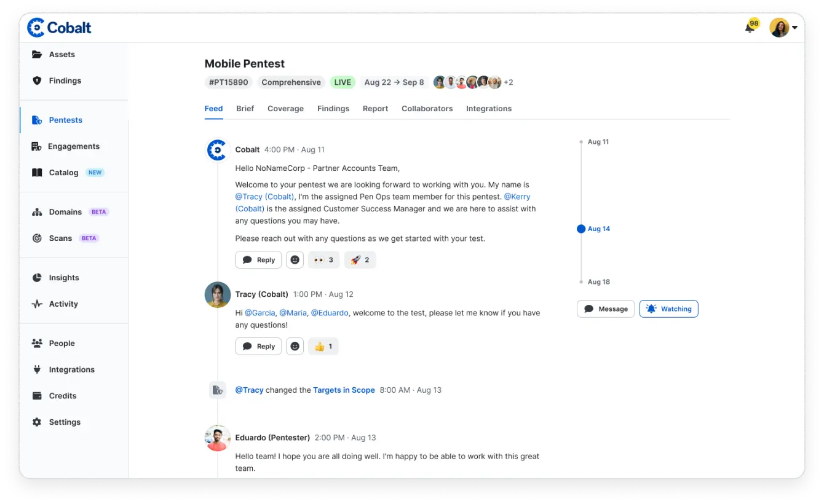824x504 pixels.
Task: Click the @Eduardo mention
Action: (x=330, y=313)
